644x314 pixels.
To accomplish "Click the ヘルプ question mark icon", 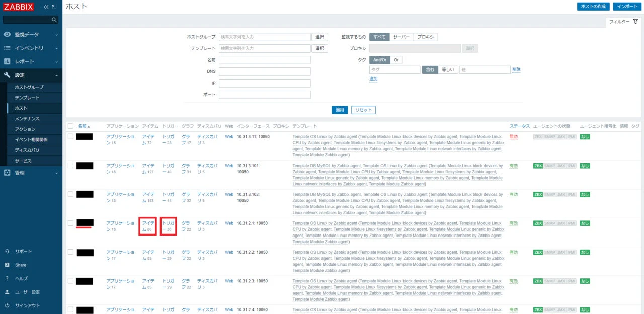I will (x=7, y=278).
